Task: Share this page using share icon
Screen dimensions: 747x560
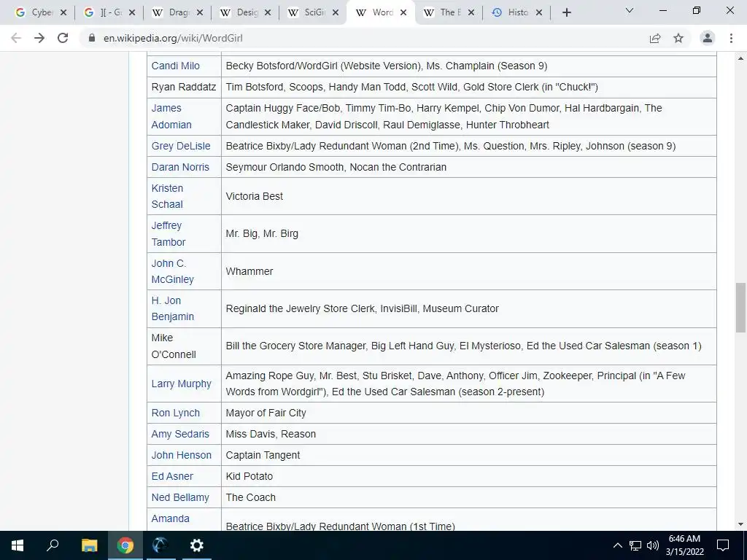Action: pyautogui.click(x=655, y=38)
